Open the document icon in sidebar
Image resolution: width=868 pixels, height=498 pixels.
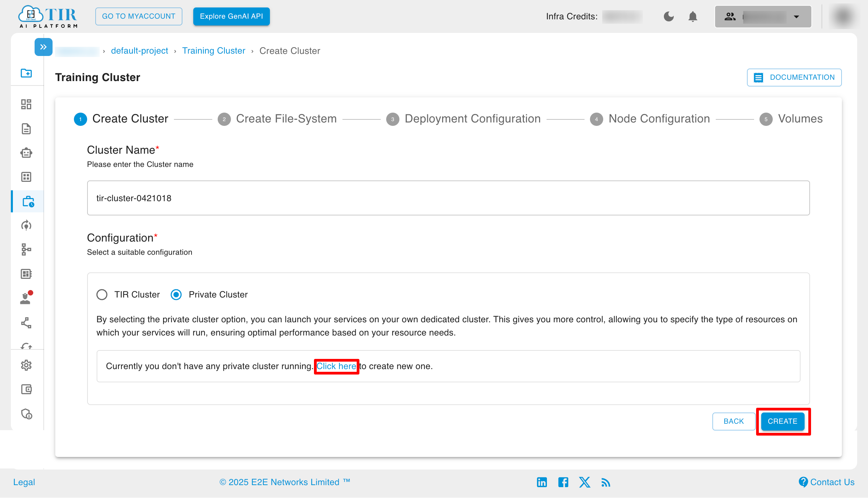[x=26, y=129]
